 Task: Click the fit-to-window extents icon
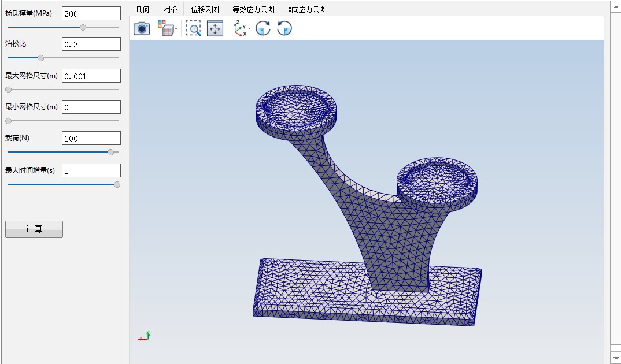215,28
